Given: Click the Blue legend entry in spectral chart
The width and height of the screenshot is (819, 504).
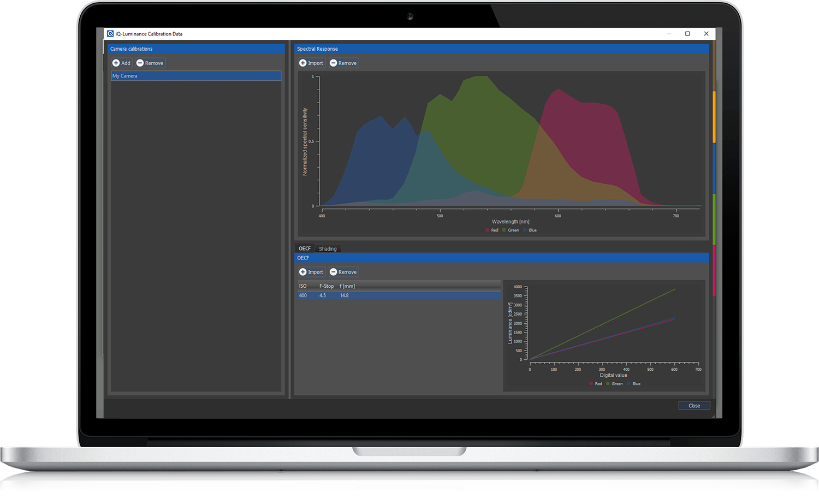Looking at the screenshot, I should (530, 230).
